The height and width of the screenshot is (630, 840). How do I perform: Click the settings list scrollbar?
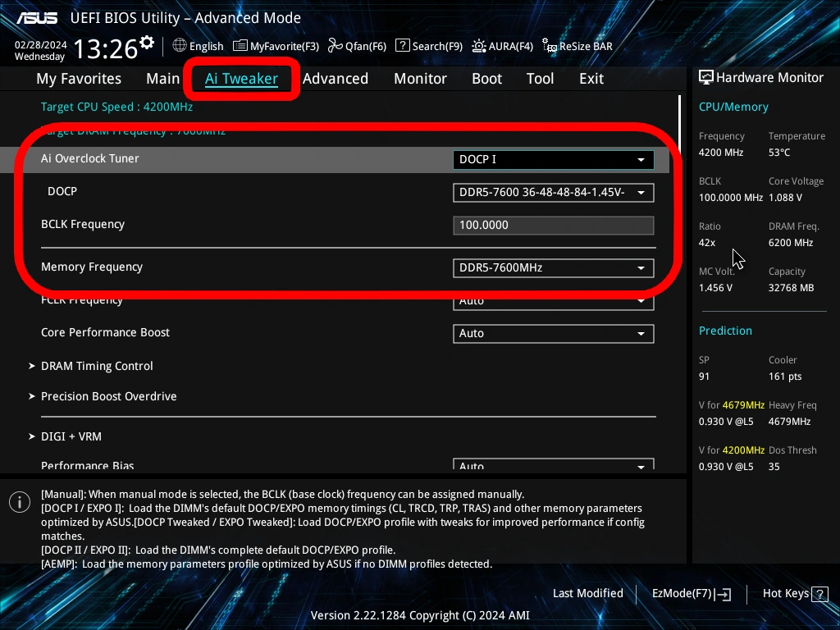[x=679, y=125]
